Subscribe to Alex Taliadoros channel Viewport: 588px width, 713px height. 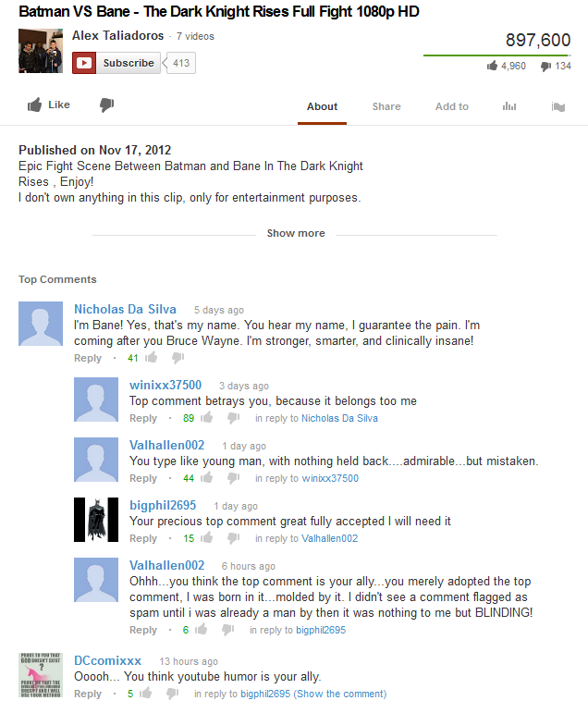pos(116,63)
